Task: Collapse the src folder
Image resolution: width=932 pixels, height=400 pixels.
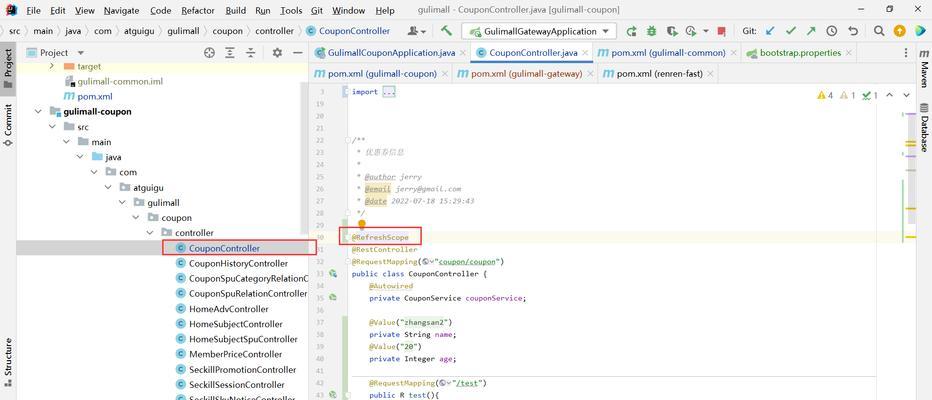Action: click(x=52, y=127)
